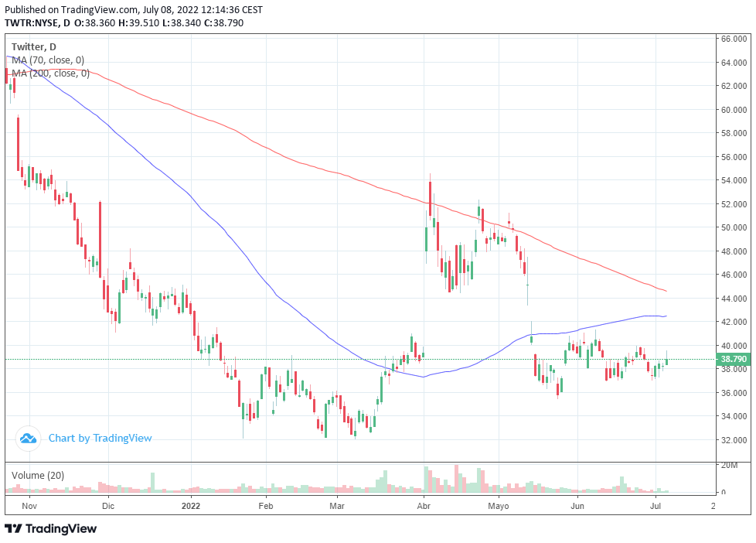
Task: Click the TWTR:NYSE, D symbol header
Action: click(x=38, y=22)
